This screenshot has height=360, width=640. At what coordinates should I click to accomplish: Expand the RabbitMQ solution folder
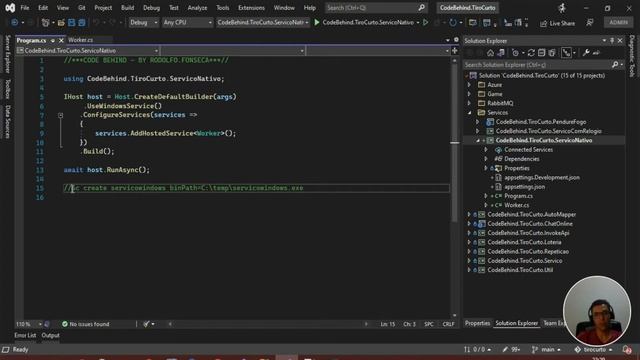click(x=469, y=103)
